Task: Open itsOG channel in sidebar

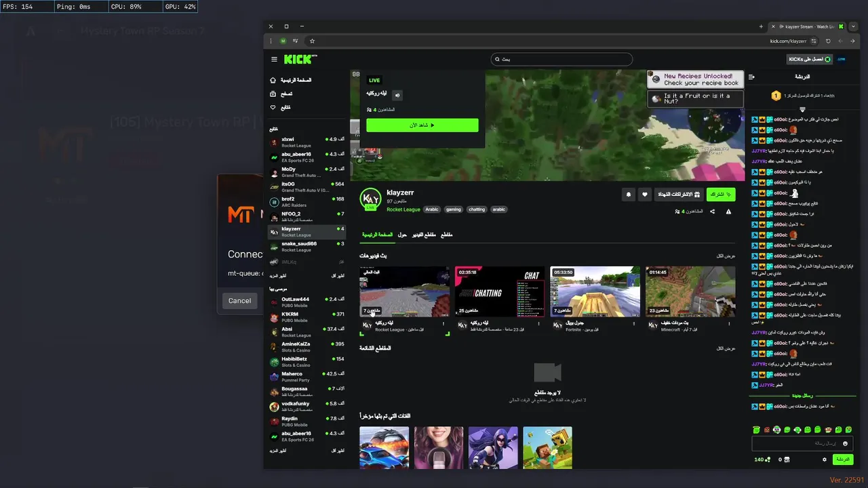Action: [x=307, y=186]
